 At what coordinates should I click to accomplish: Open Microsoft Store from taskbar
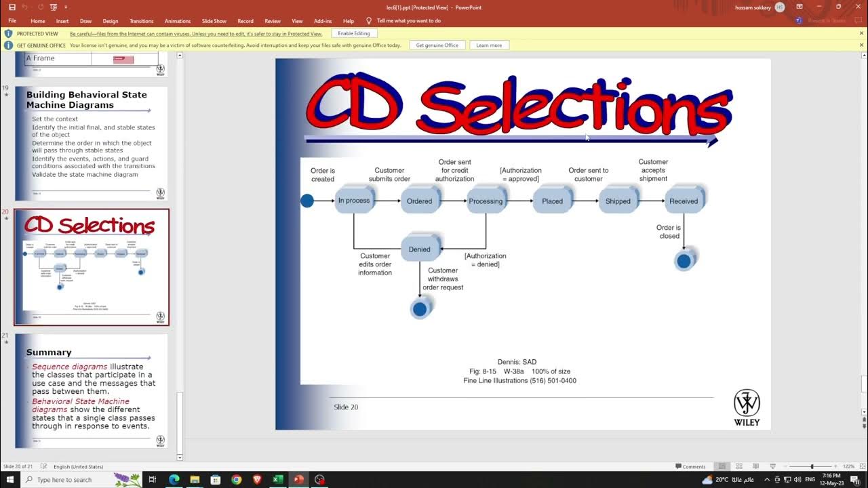[x=215, y=480]
